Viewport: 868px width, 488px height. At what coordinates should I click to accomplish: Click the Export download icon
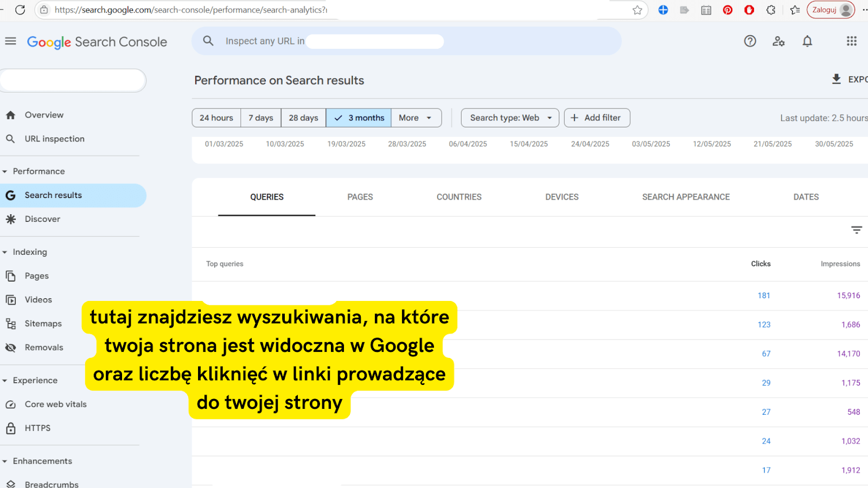click(837, 79)
